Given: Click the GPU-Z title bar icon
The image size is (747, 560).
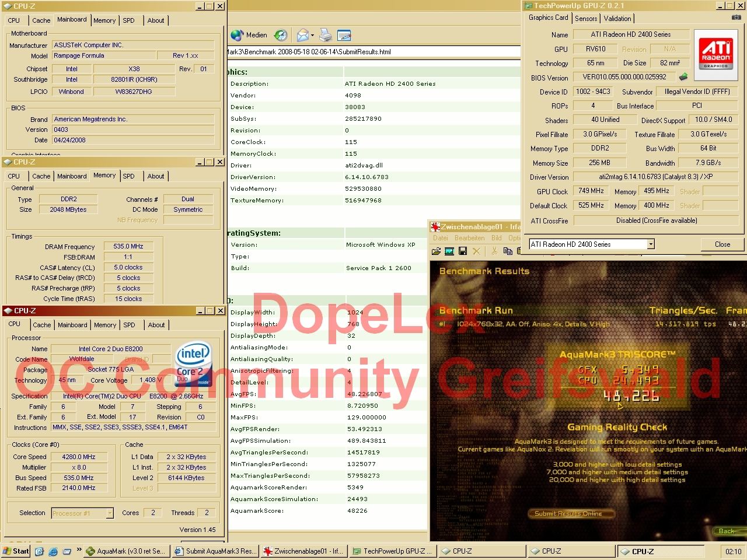Looking at the screenshot, I should 528,6.
